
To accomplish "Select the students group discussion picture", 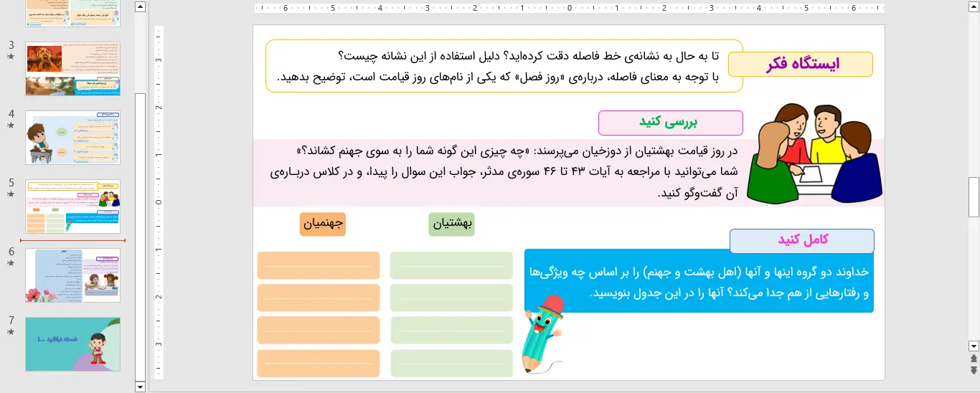I will [813, 154].
